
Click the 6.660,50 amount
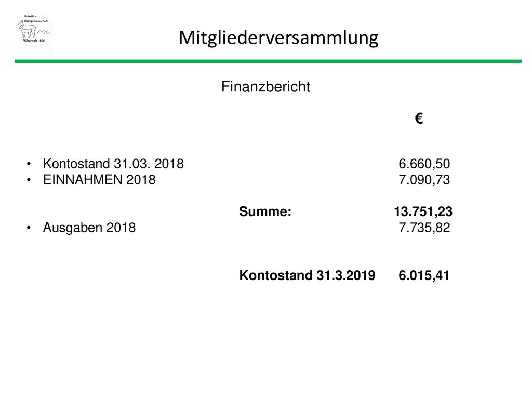424,164
